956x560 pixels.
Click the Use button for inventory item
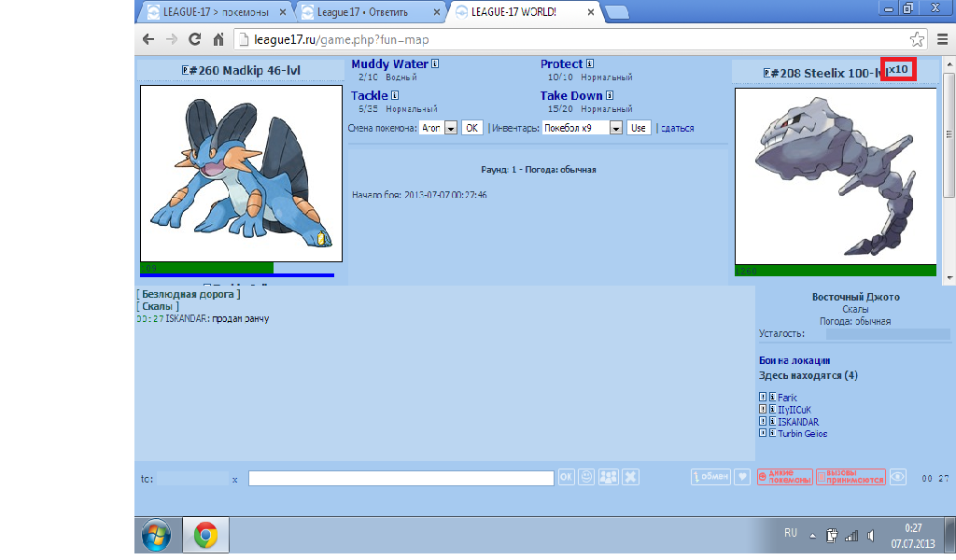pos(639,128)
